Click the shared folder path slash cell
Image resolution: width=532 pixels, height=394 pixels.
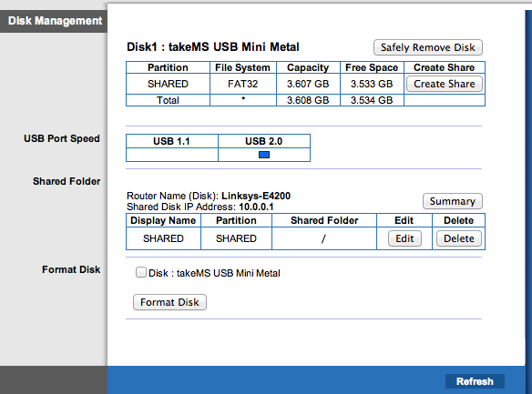click(323, 238)
